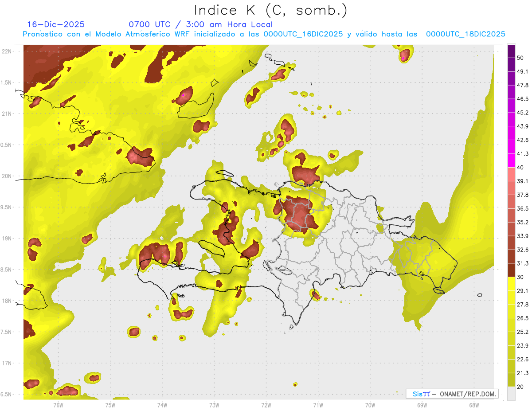532x411 pixels.
Task: Click the 73W longitude label
Action: (214, 405)
